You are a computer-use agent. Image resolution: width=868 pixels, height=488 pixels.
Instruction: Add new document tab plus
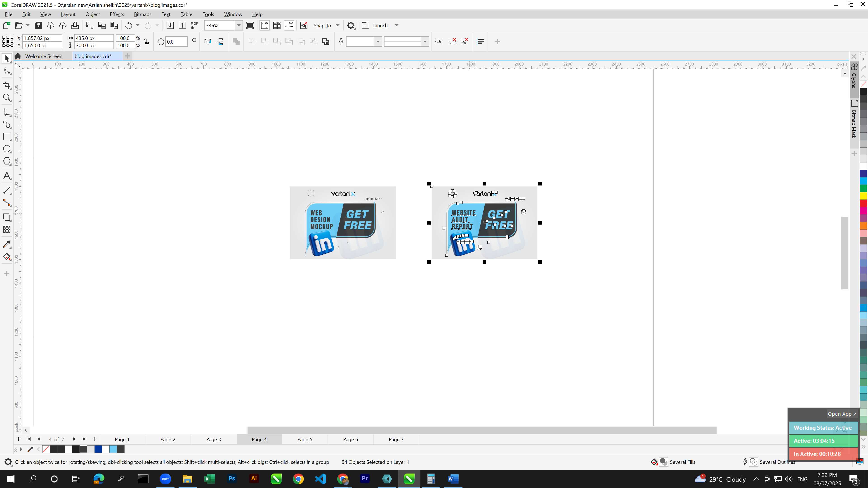(x=127, y=56)
